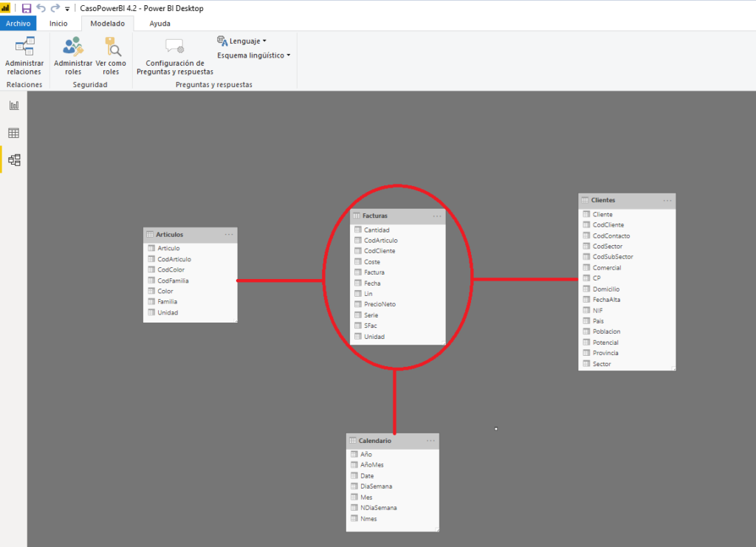
Task: Switch to Data view in the left sidebar
Action: (x=13, y=132)
